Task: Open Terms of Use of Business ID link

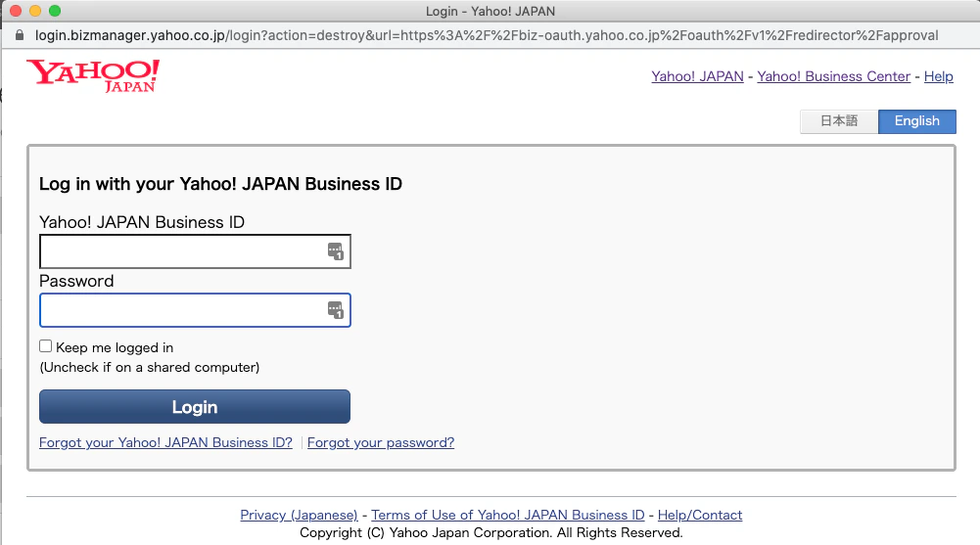Action: point(507,515)
